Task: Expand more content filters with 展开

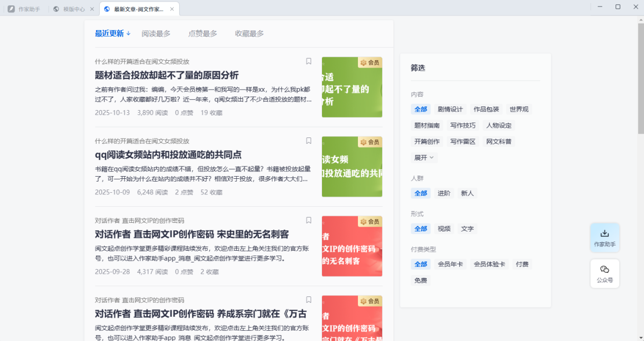Action: [424, 158]
